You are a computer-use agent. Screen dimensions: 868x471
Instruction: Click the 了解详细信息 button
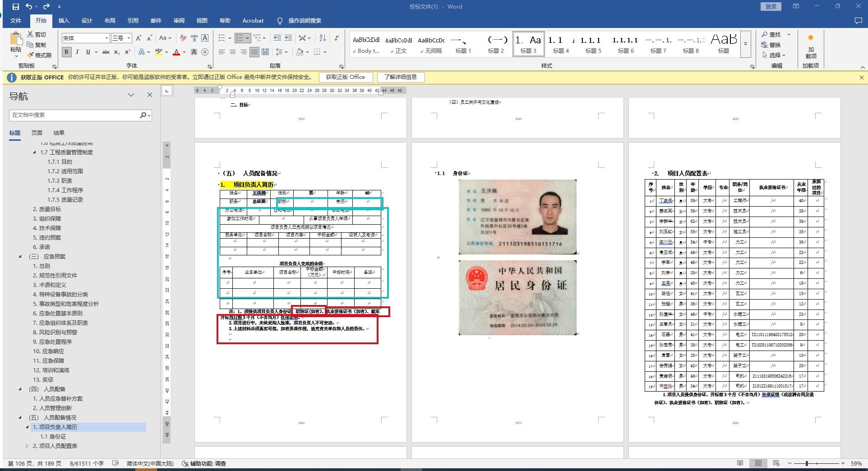[401, 77]
